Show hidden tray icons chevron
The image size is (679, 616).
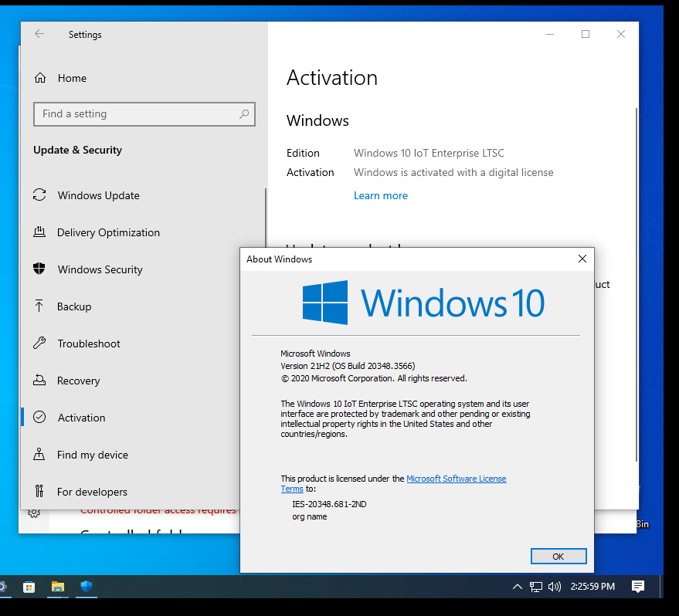pos(517,587)
